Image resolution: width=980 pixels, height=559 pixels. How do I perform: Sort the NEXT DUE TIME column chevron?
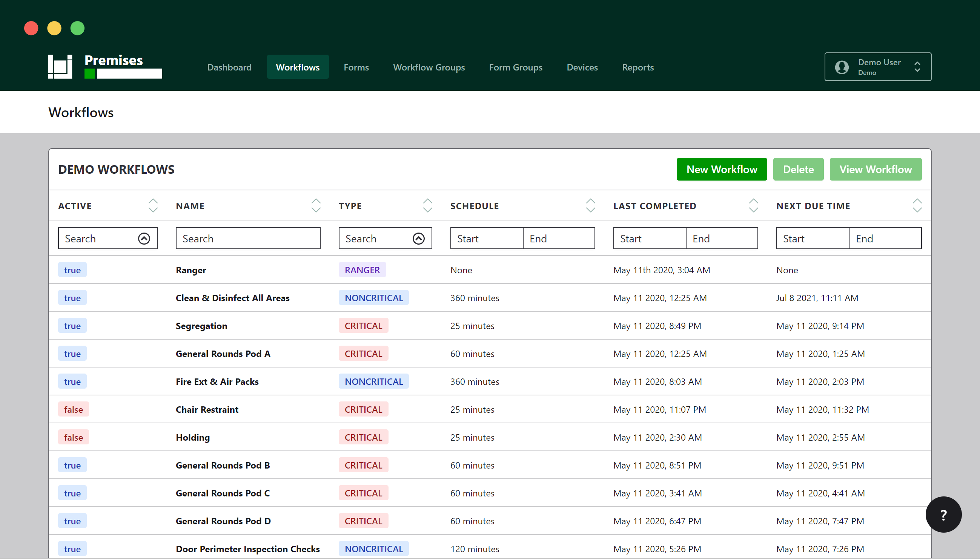click(x=917, y=205)
